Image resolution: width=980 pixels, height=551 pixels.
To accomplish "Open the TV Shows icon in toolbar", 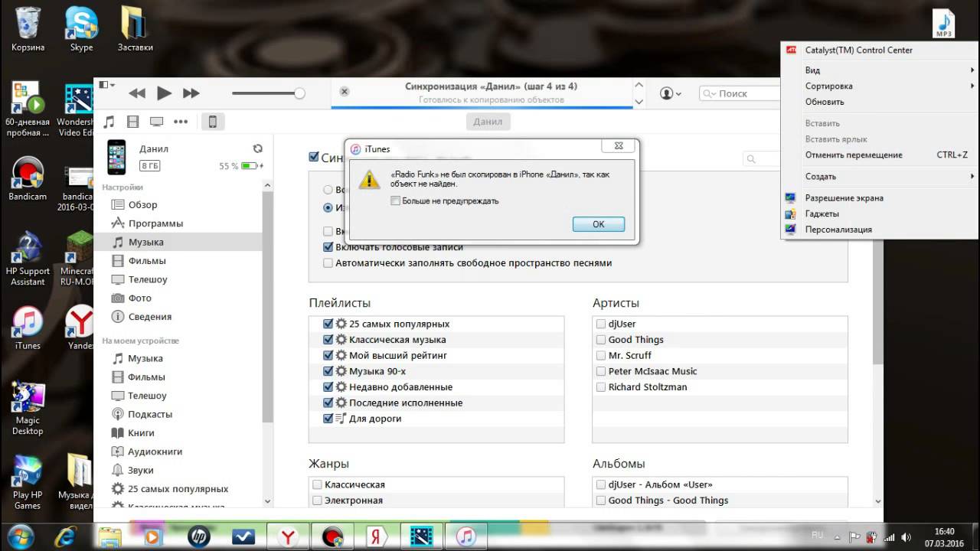I will [157, 122].
